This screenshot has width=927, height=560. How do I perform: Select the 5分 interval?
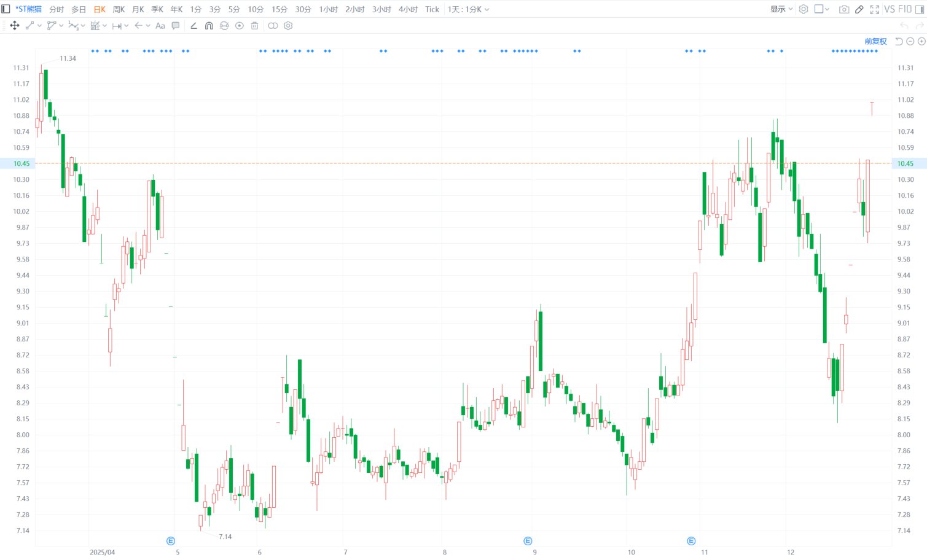tap(234, 9)
